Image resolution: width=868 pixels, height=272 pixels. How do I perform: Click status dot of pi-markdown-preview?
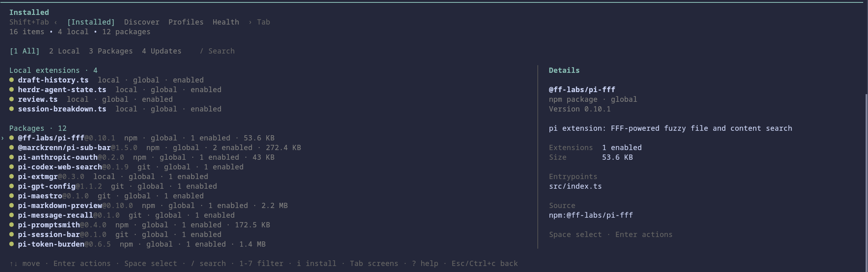[x=12, y=206]
